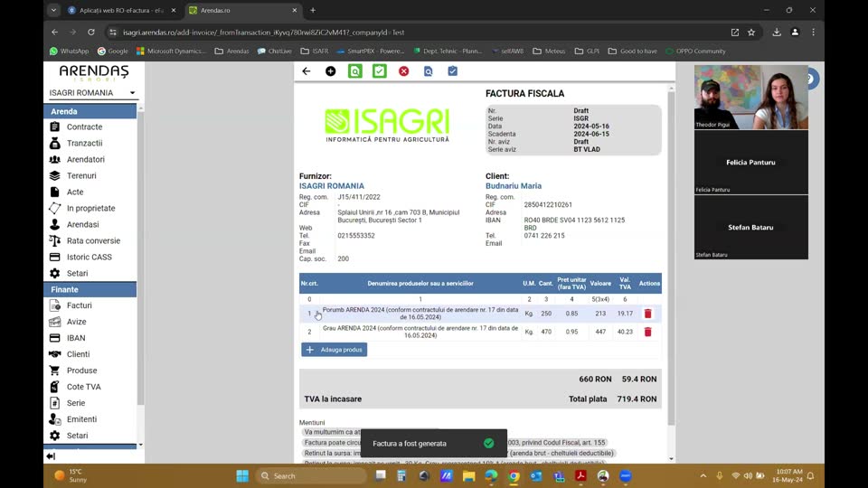Collapse the Finante section header

click(90, 289)
